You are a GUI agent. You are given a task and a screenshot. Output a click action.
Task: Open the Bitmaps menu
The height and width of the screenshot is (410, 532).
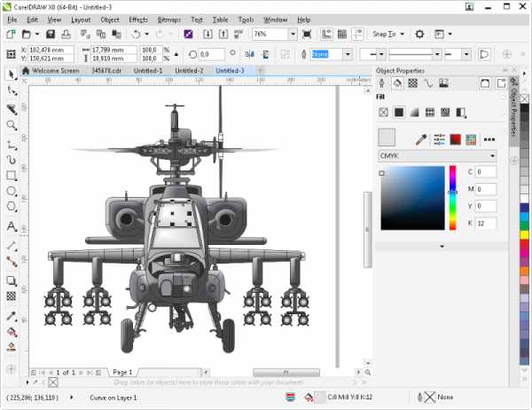click(x=168, y=19)
